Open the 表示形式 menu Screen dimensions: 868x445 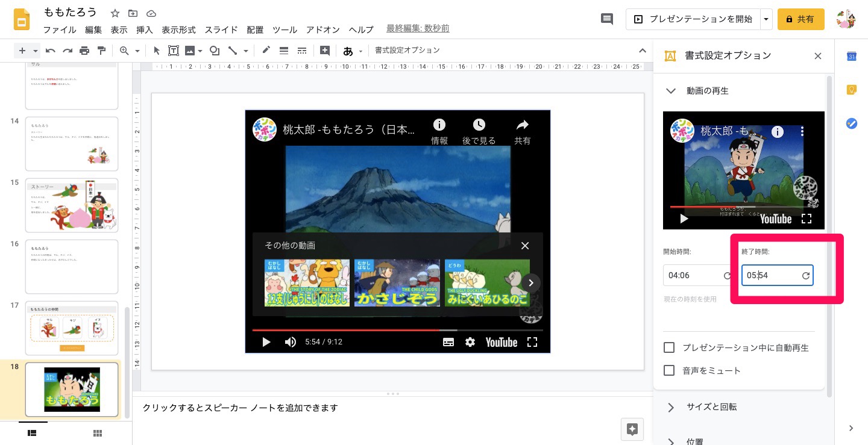click(178, 30)
